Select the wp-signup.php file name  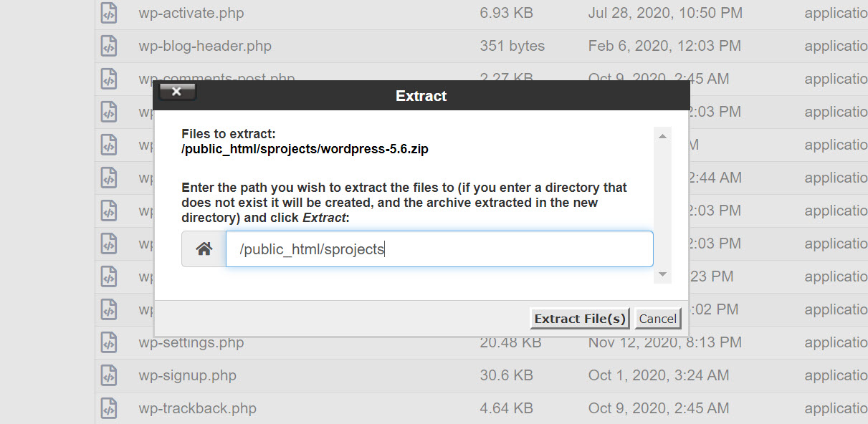tap(187, 375)
